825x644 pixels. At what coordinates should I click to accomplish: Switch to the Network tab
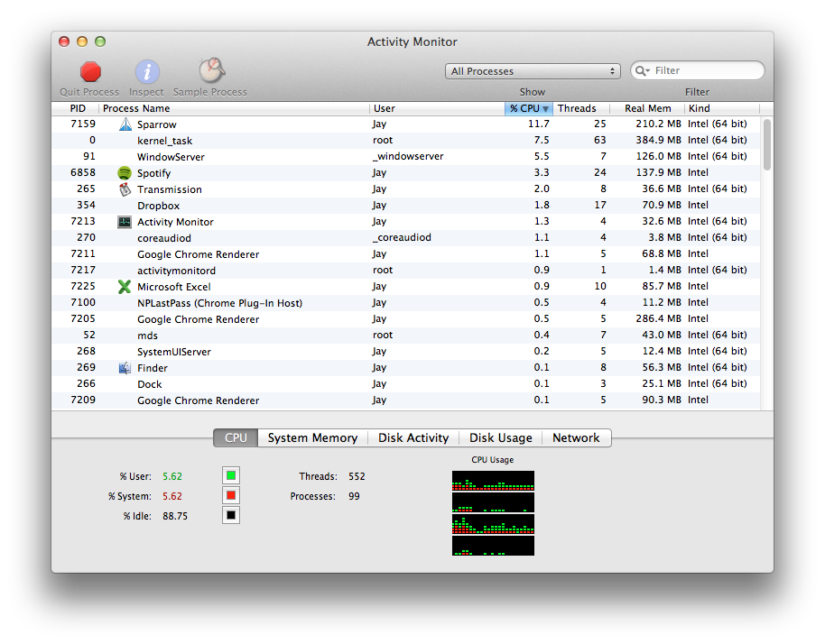click(x=576, y=438)
